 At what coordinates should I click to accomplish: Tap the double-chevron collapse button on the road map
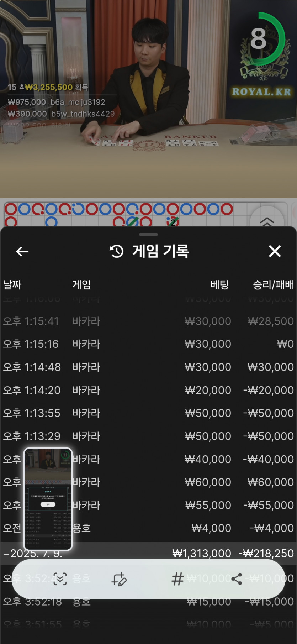267,221
